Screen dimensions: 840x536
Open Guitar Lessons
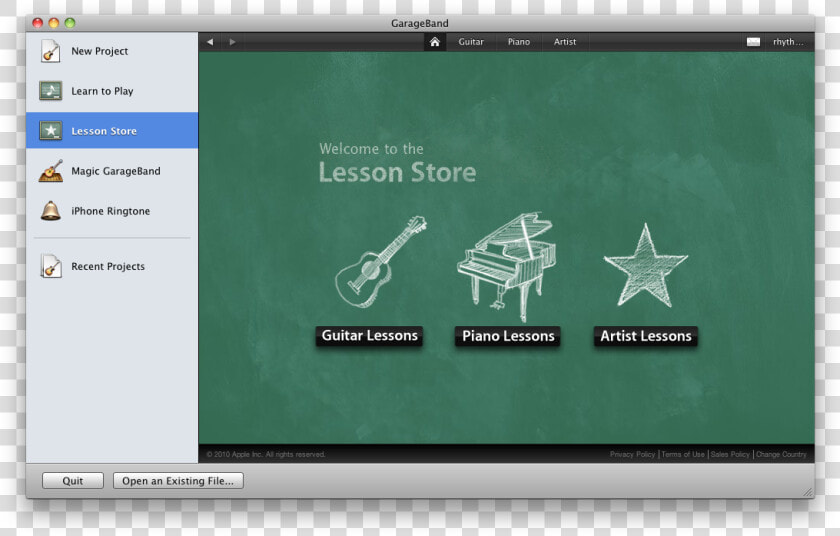point(369,336)
